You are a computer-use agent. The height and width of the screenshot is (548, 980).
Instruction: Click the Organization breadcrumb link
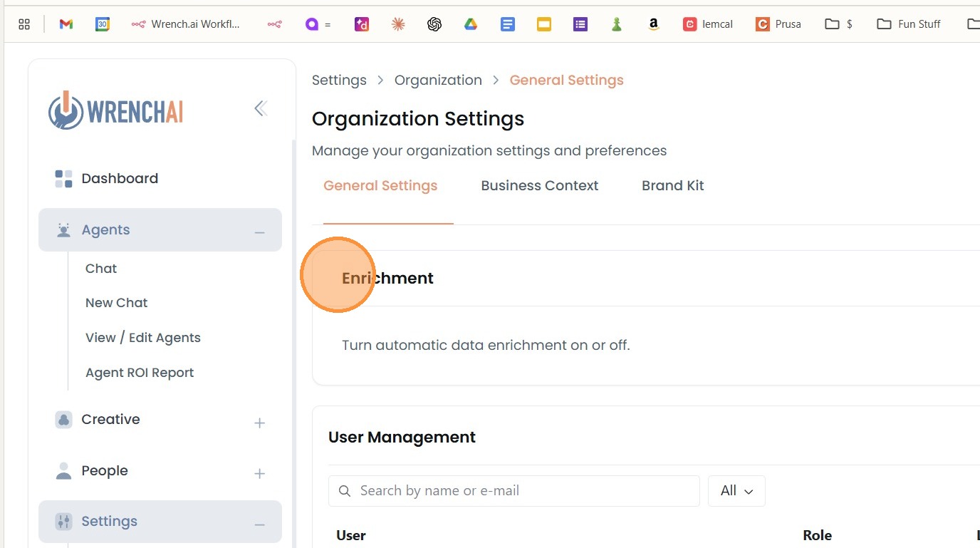pos(438,81)
